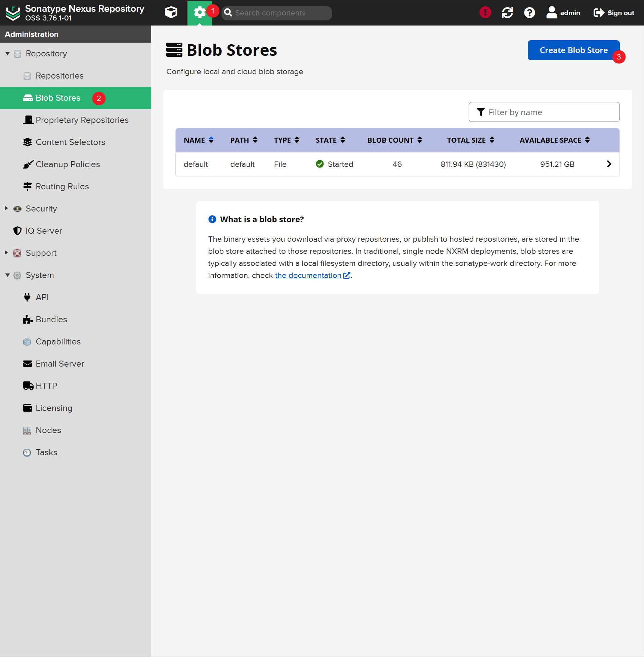Image resolution: width=644 pixels, height=657 pixels.
Task: Click the 'Started' state cell
Action: [334, 164]
